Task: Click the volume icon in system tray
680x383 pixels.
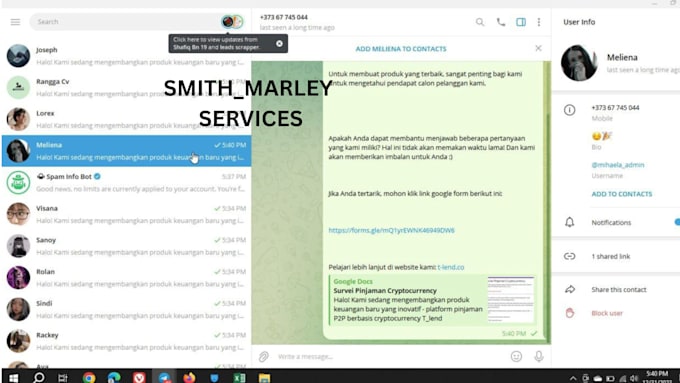Action: coord(634,378)
